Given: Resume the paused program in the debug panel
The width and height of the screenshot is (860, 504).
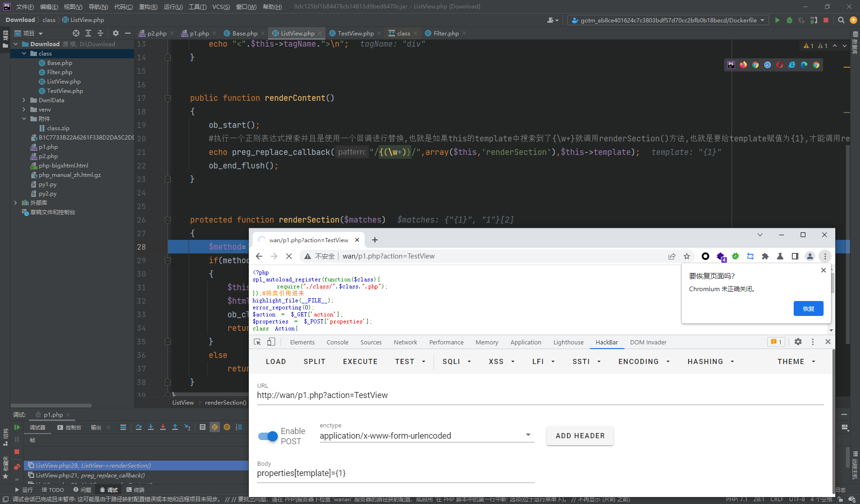Looking at the screenshot, I should pos(17,427).
